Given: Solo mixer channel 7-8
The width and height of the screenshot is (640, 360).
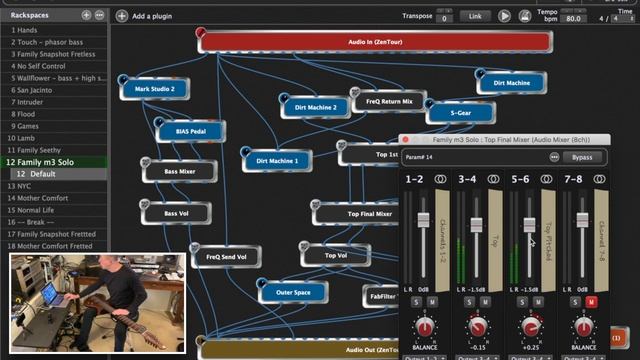Looking at the screenshot, I should point(575,302).
